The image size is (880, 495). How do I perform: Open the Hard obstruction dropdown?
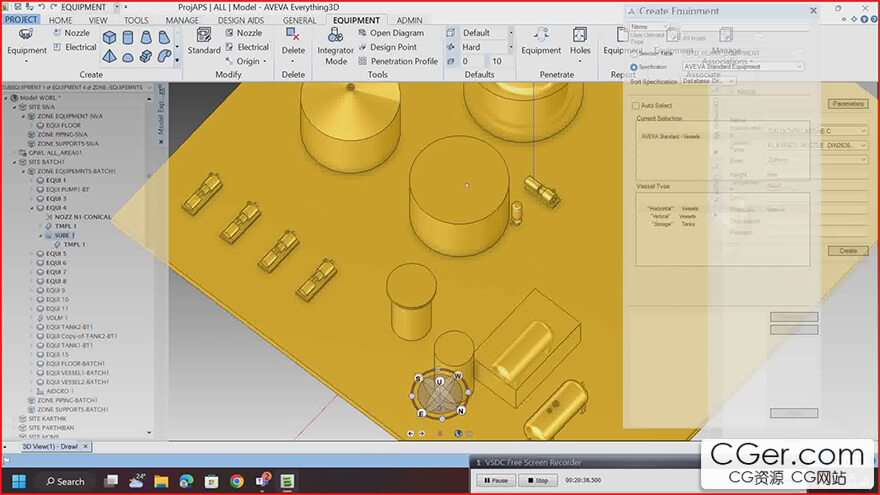tap(511, 47)
